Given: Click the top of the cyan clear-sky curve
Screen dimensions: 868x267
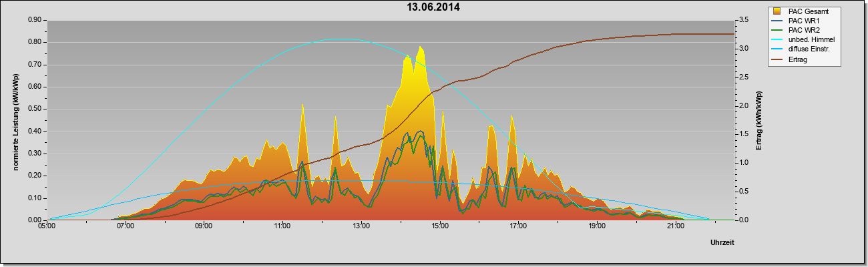Looking at the screenshot, I should 342,39.
